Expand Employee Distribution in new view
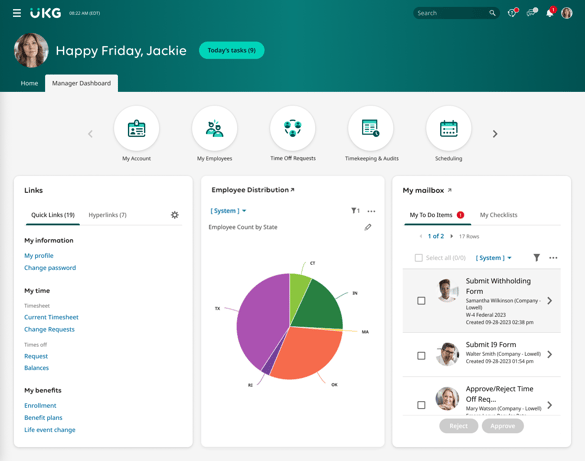585x461 pixels. 292,190
